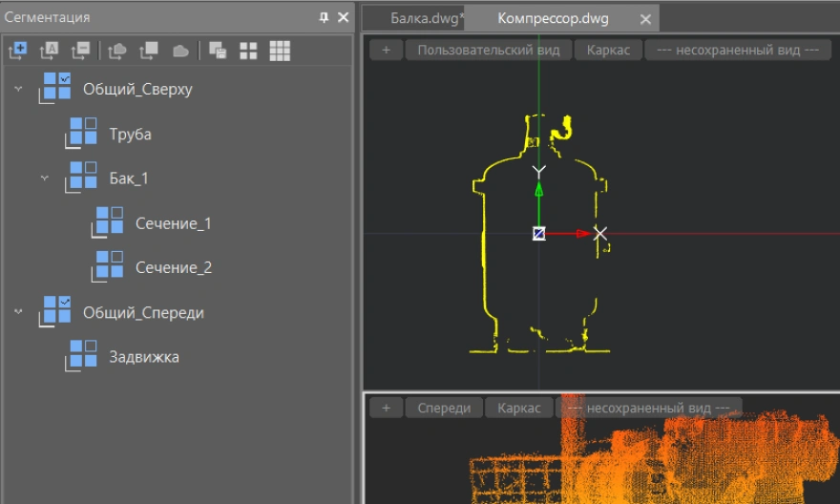Screen dimensions: 840x504
Task: Click the remove segment icon with minus
Action: (x=80, y=52)
